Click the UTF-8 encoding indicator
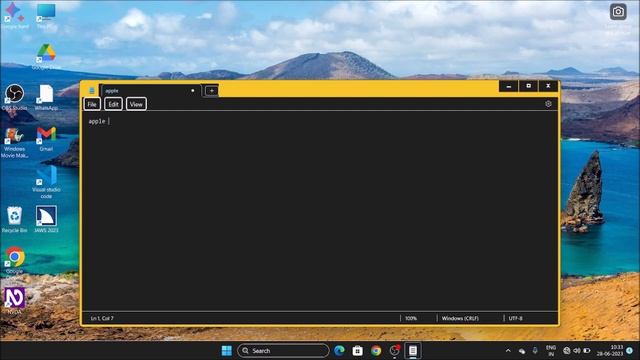640x360 pixels. click(516, 318)
